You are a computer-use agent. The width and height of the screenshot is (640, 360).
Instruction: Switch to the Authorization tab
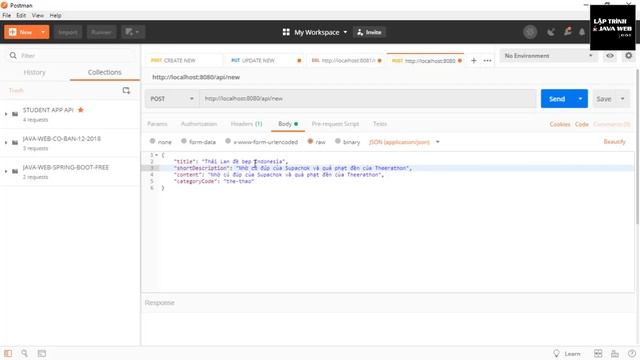pyautogui.click(x=199, y=124)
